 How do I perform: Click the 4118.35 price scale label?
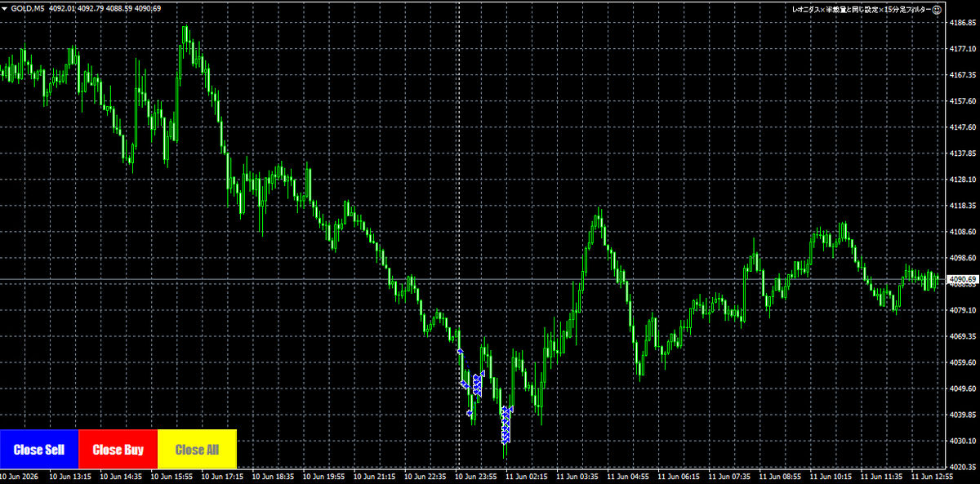pyautogui.click(x=964, y=206)
